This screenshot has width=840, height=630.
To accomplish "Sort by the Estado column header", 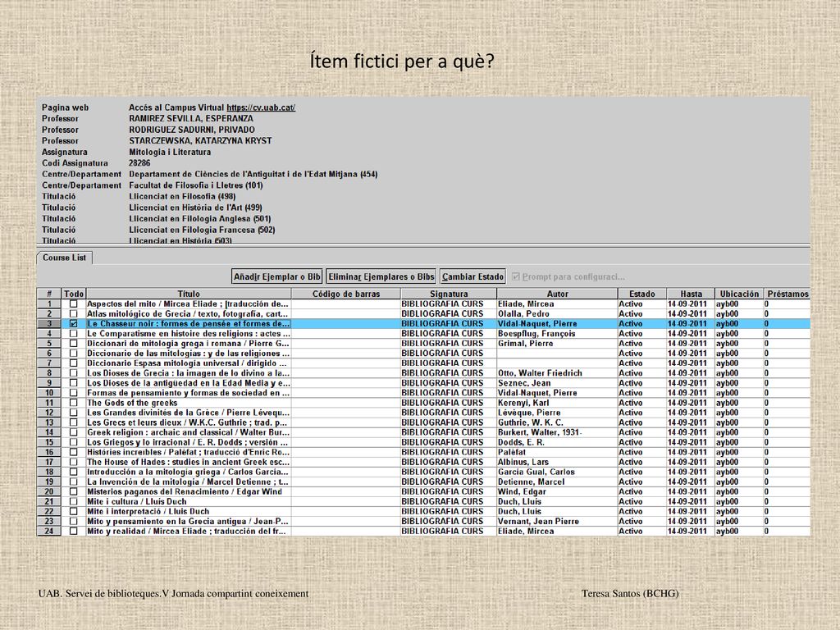I will pyautogui.click(x=642, y=294).
